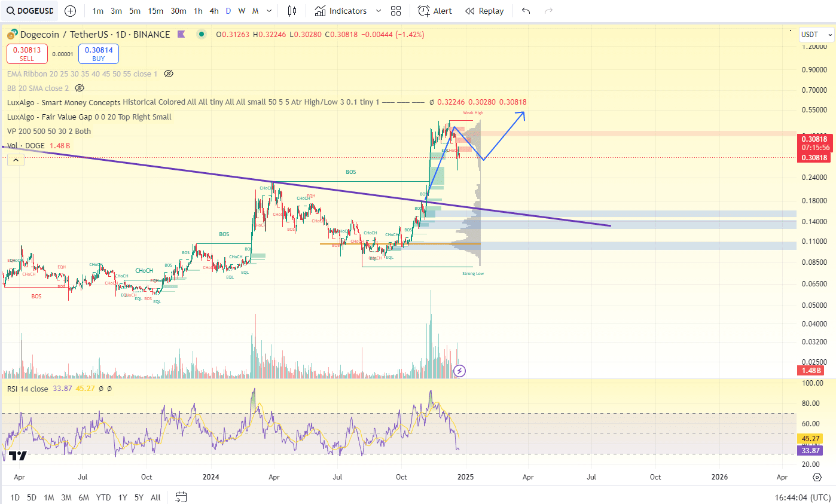Set date range to 5Y
This screenshot has width=836, height=504.
pos(139,497)
